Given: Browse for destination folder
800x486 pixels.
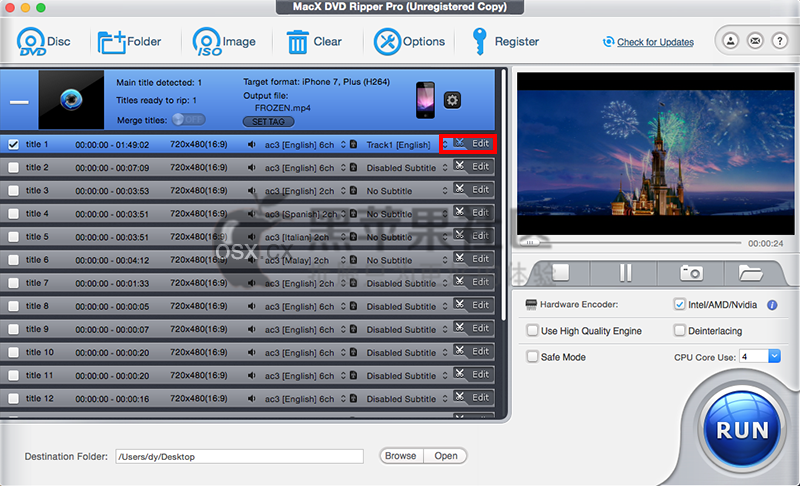Looking at the screenshot, I should click(x=401, y=456).
